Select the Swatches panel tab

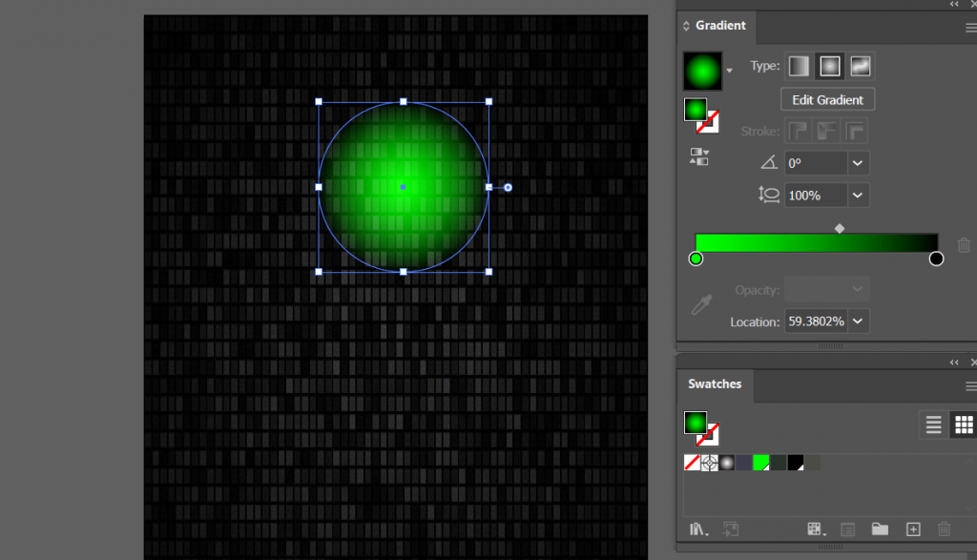coord(715,384)
